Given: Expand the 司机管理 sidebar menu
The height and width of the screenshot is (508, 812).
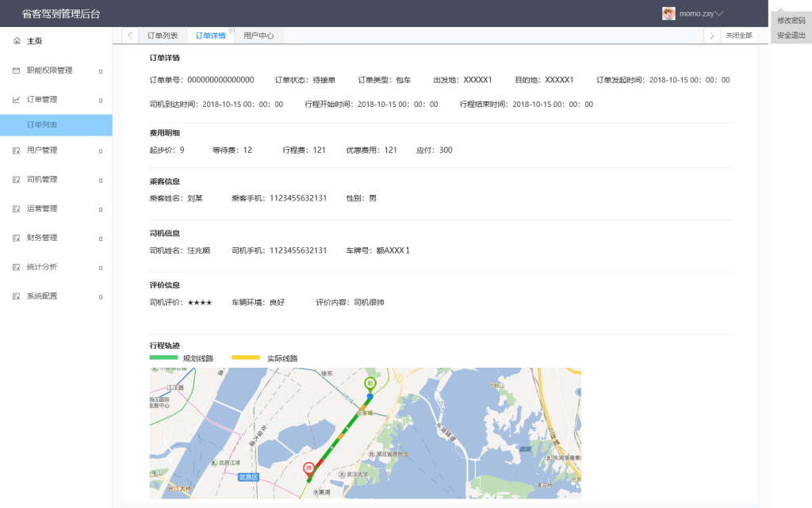Looking at the screenshot, I should [56, 180].
